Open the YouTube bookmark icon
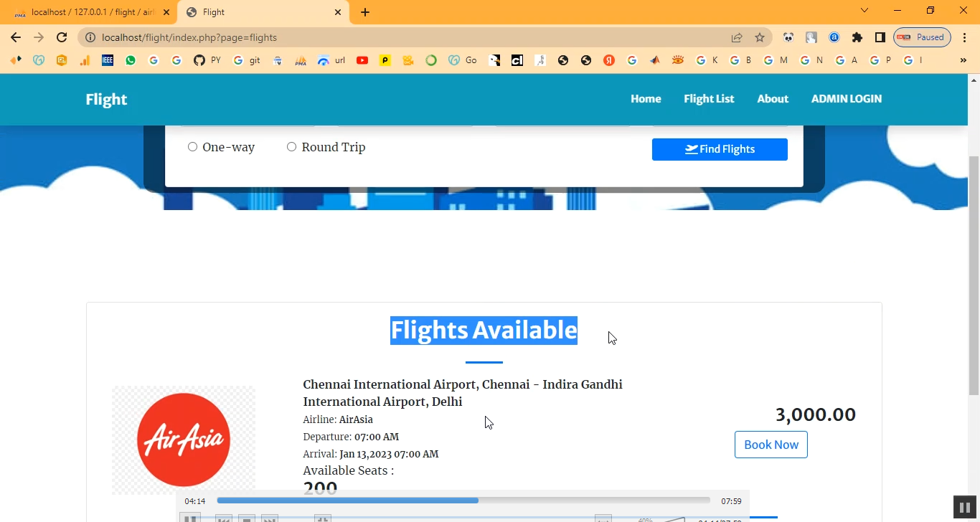980x522 pixels. click(362, 60)
